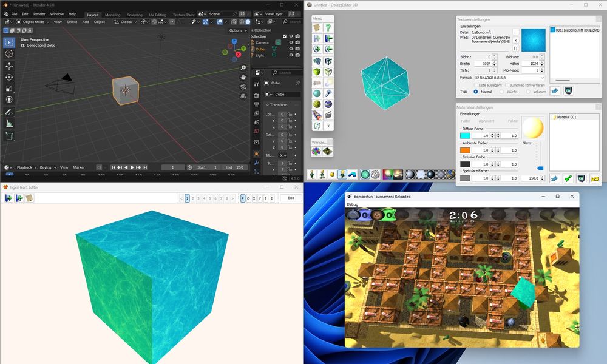Select Material 001 in the material list
Viewport: 607px width, 364px height.
(566, 117)
